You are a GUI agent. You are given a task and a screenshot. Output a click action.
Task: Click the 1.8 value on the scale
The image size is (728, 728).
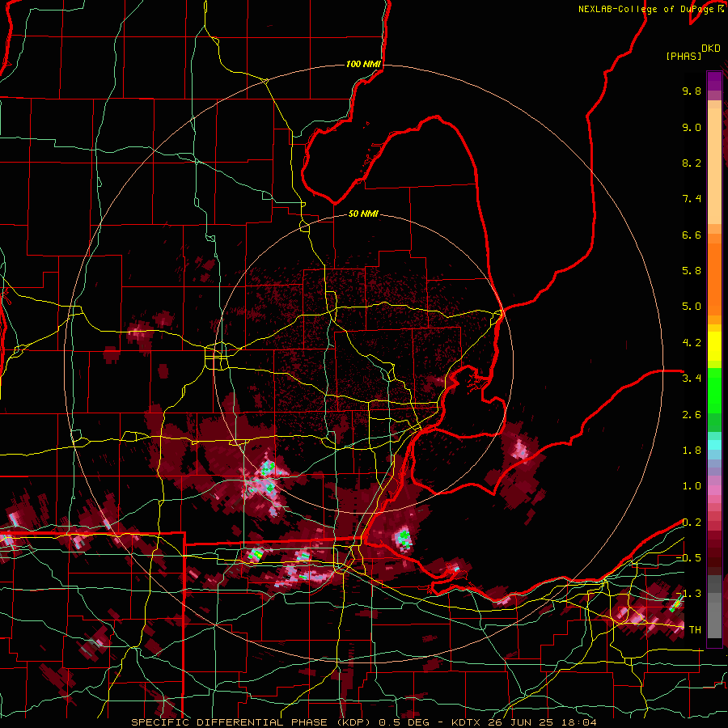coord(692,451)
